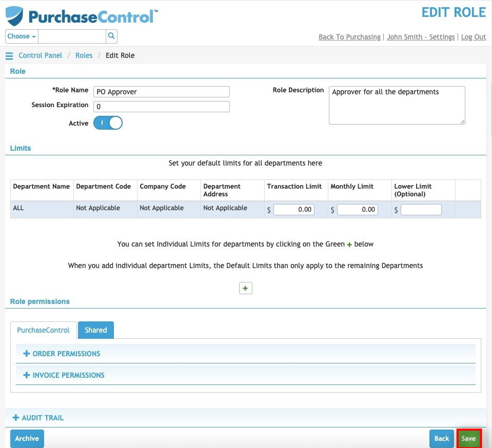Click the plus icon beside Audit Trail
The height and width of the screenshot is (448, 492).
coord(16,418)
